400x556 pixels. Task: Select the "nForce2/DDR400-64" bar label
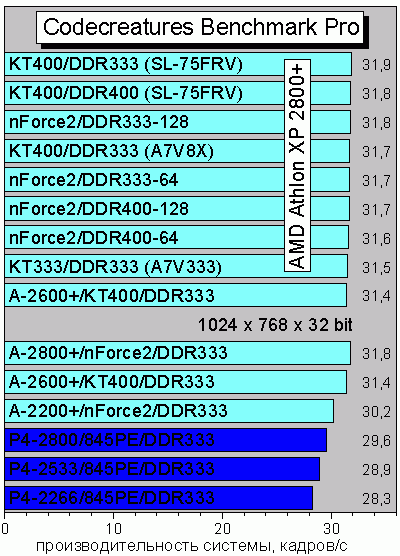coord(93,238)
